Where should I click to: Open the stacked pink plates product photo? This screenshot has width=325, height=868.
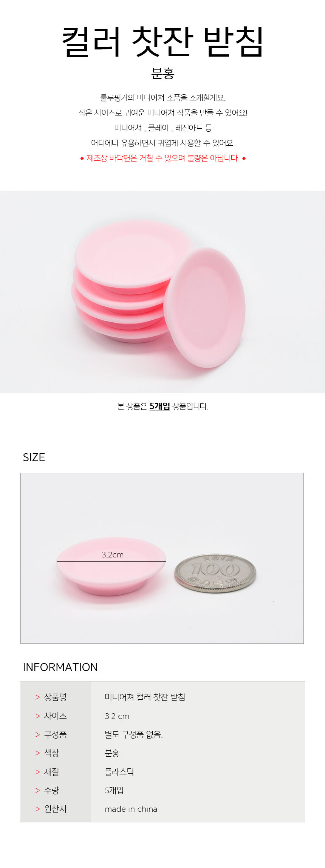point(162,292)
